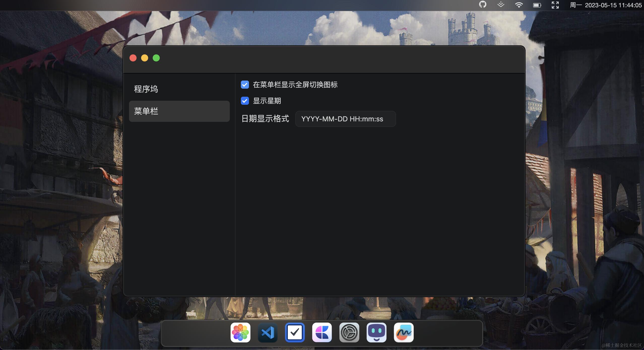The height and width of the screenshot is (350, 644).
Task: Uncheck 在菜单栏显示全屏切换图标
Action: 245,85
